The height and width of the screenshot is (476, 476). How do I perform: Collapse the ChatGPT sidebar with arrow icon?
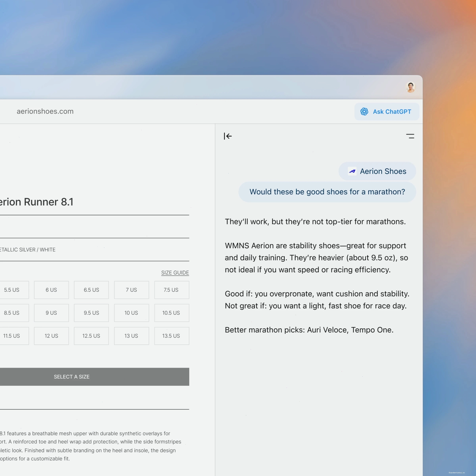(x=228, y=136)
